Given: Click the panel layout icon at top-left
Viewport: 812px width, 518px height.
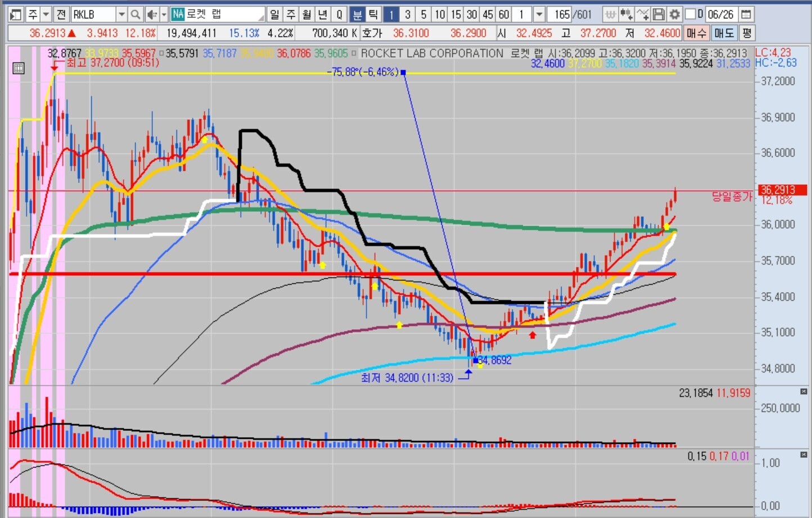Looking at the screenshot, I should click(16, 15).
